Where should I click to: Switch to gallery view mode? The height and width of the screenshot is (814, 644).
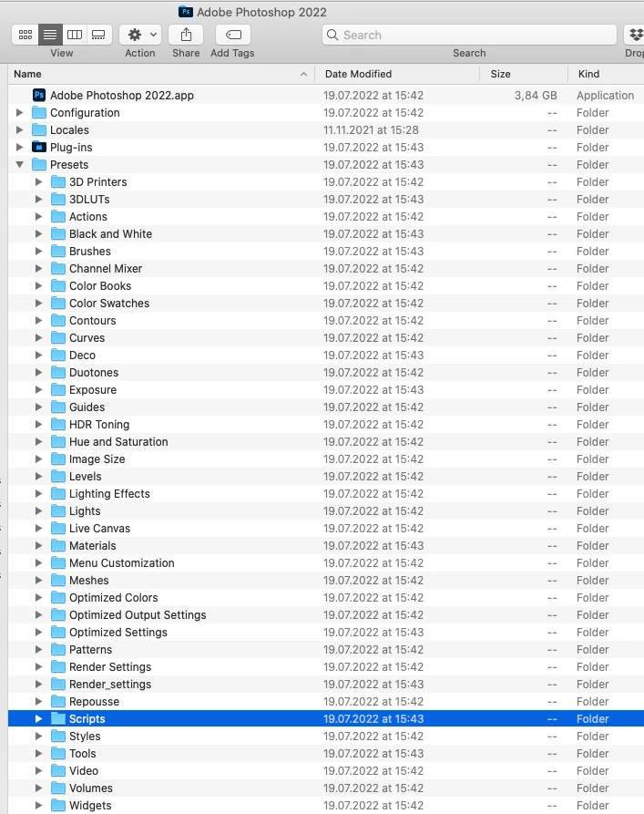98,35
